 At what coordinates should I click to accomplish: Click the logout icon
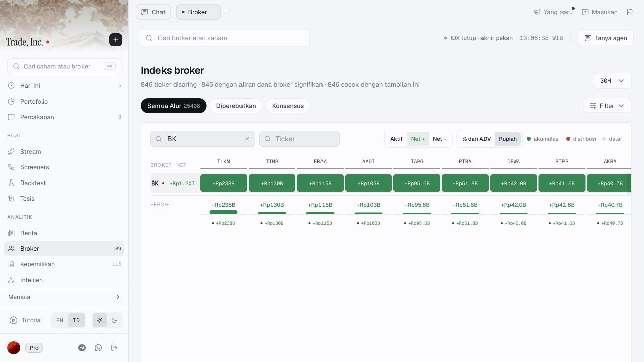click(x=114, y=348)
